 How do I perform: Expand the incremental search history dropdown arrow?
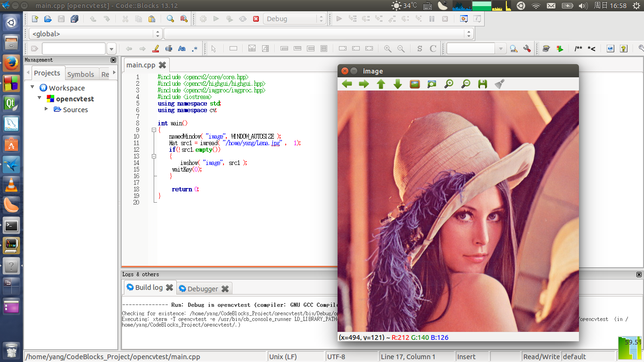tap(111, 49)
